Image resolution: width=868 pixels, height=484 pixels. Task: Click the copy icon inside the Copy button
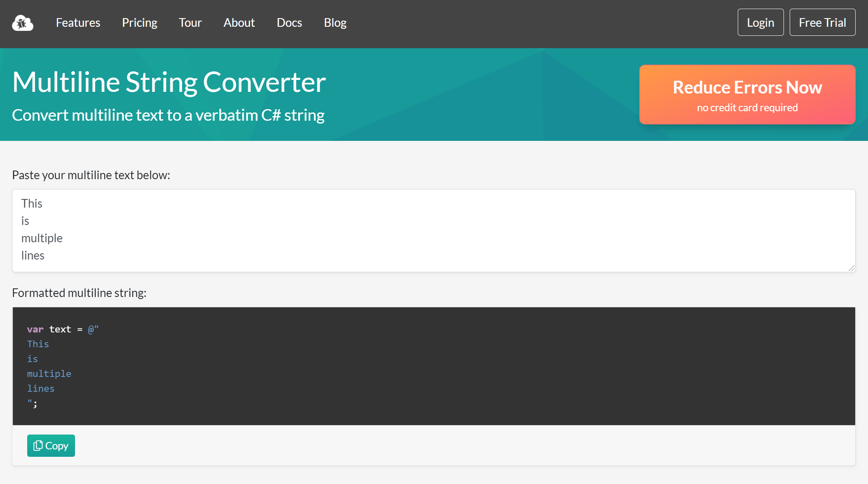click(x=38, y=445)
